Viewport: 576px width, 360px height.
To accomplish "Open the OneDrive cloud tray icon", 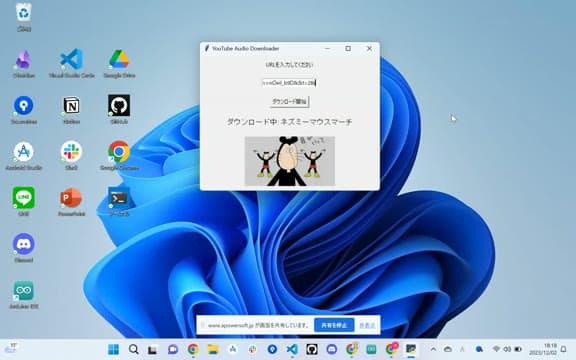I will click(x=448, y=349).
